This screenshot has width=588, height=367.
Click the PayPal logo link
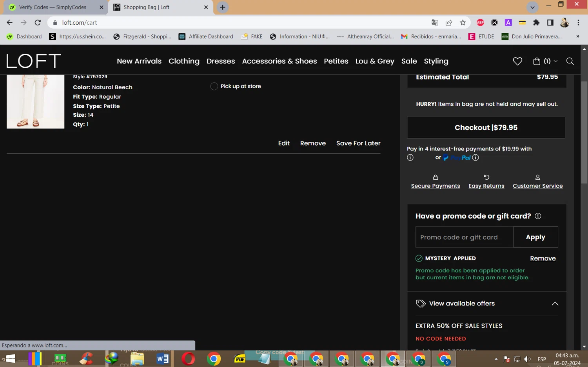click(457, 157)
